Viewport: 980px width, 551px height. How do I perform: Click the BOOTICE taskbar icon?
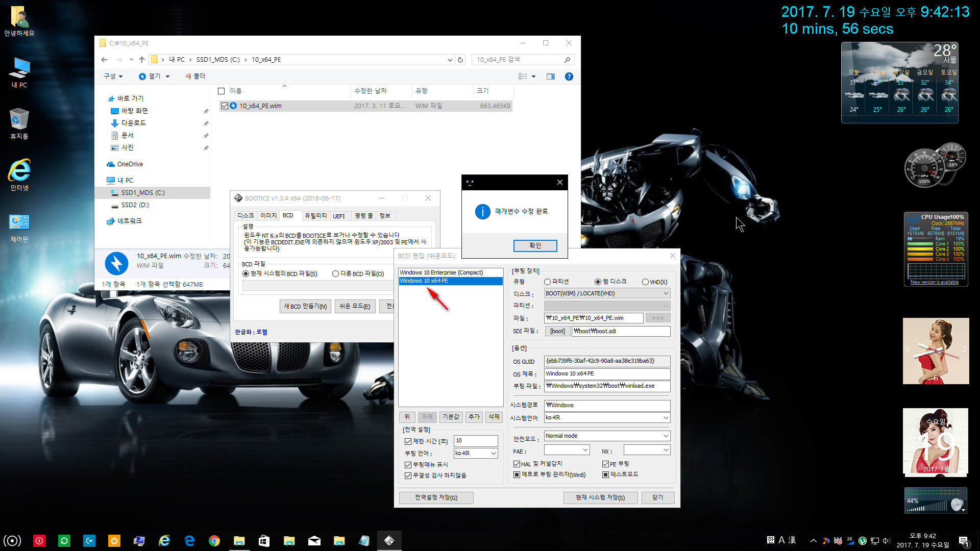389,541
